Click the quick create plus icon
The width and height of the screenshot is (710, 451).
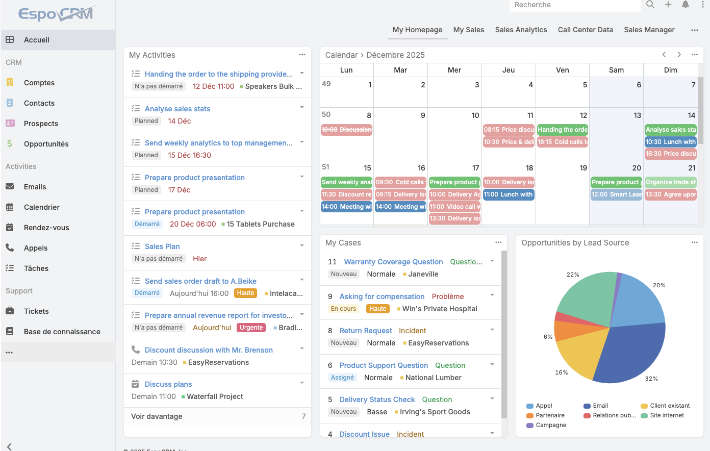668,5
